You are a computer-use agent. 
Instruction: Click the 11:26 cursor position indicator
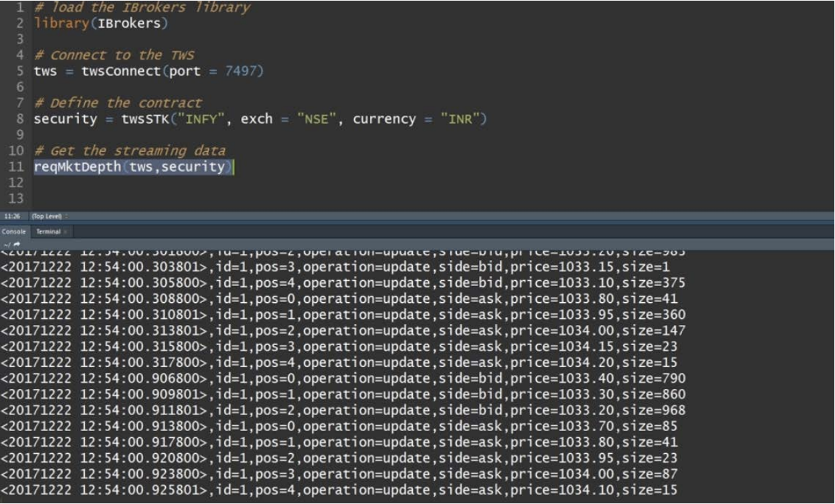coord(9,217)
